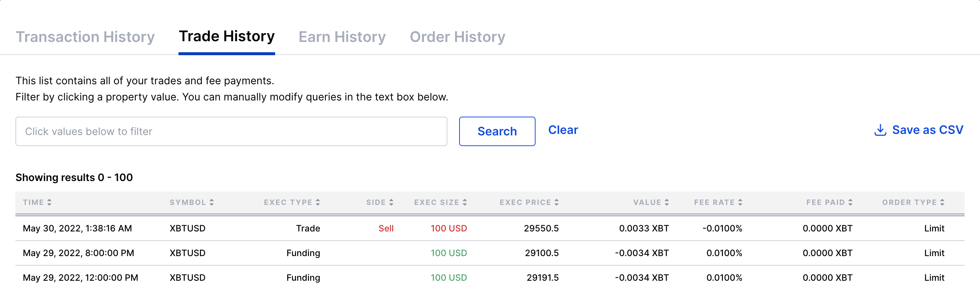Click value 0.0033 XBT
The width and height of the screenshot is (980, 287).
coord(644,228)
